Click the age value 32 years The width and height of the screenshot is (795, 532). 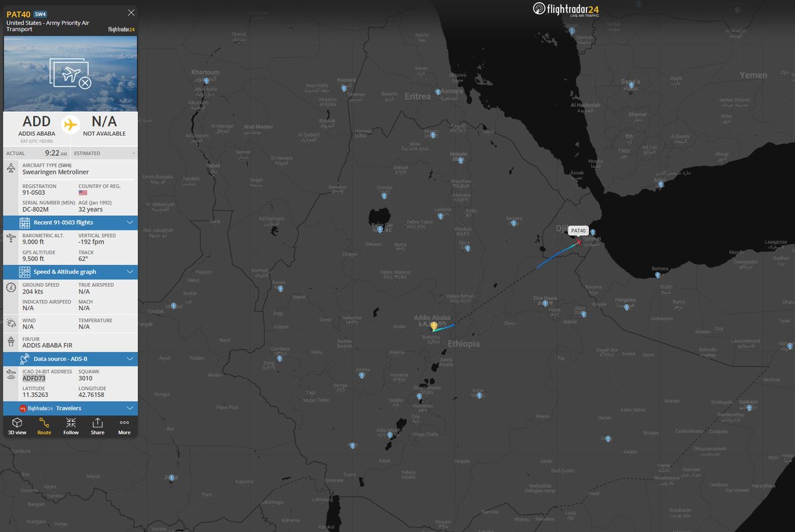tap(89, 209)
